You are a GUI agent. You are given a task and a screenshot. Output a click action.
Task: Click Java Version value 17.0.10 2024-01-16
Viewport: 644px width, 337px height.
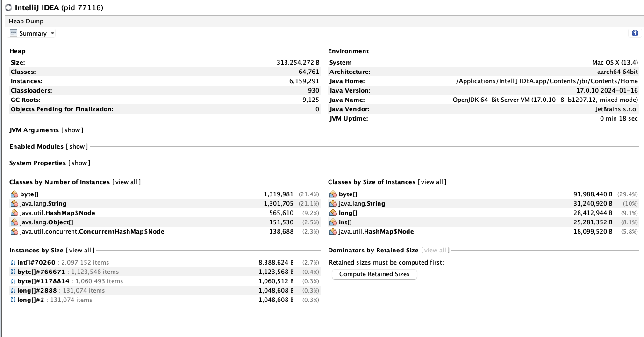tap(607, 90)
